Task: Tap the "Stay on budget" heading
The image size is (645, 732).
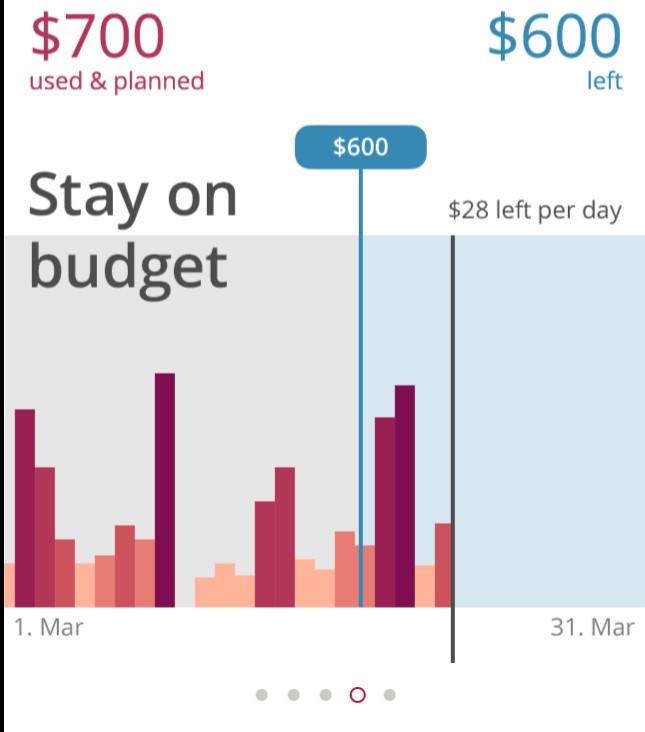Action: [133, 228]
